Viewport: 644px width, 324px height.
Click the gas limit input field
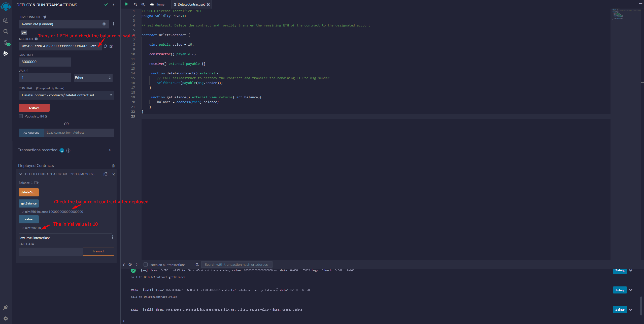point(45,62)
